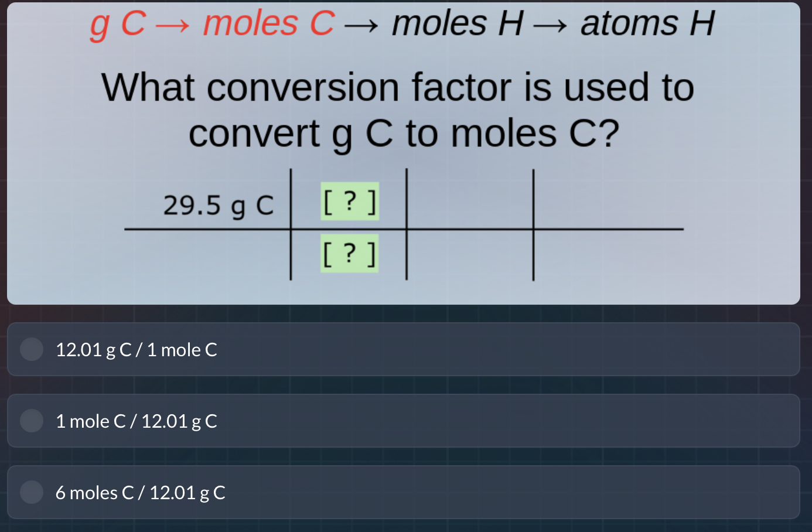
Task: Choose the answer "6 moles C / 12.01 g C"
Action: point(141,492)
